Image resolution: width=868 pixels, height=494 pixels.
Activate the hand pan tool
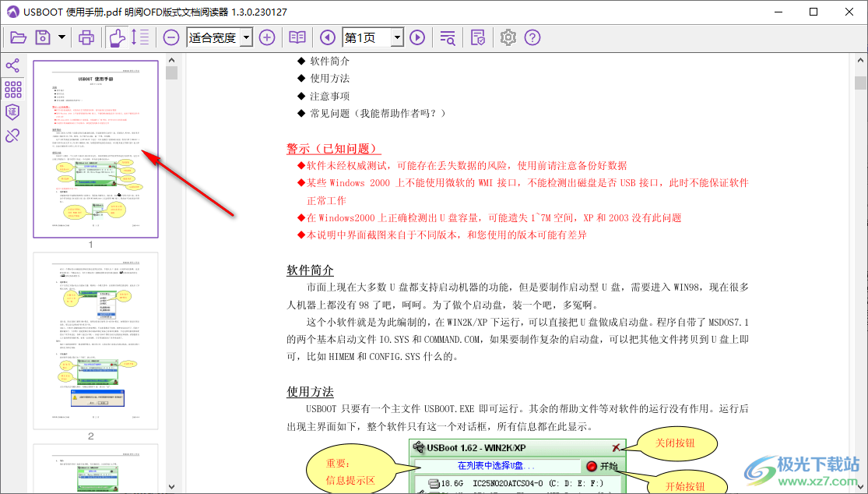tap(117, 37)
